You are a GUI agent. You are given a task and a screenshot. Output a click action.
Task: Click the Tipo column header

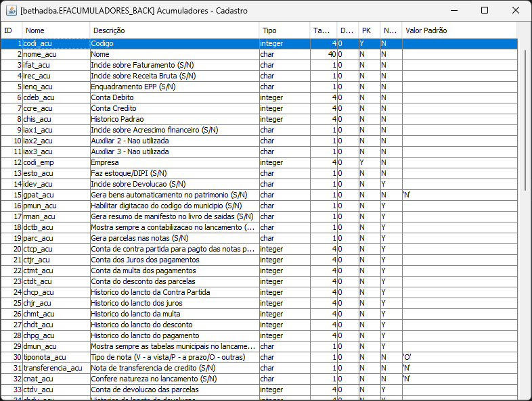click(x=284, y=30)
